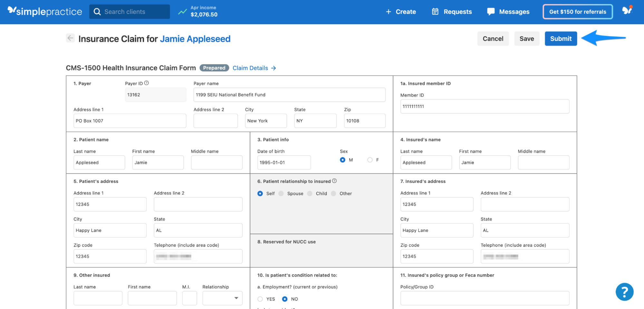Click the search clients magnifier icon
Screen dimensions: 644x309
click(97, 11)
